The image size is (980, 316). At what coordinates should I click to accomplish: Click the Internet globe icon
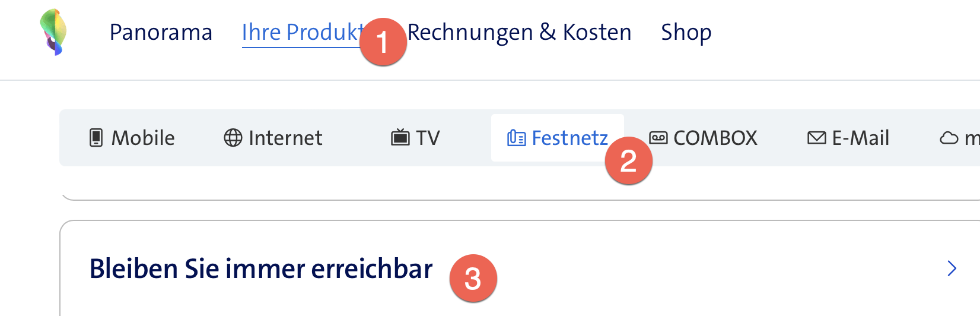click(233, 138)
